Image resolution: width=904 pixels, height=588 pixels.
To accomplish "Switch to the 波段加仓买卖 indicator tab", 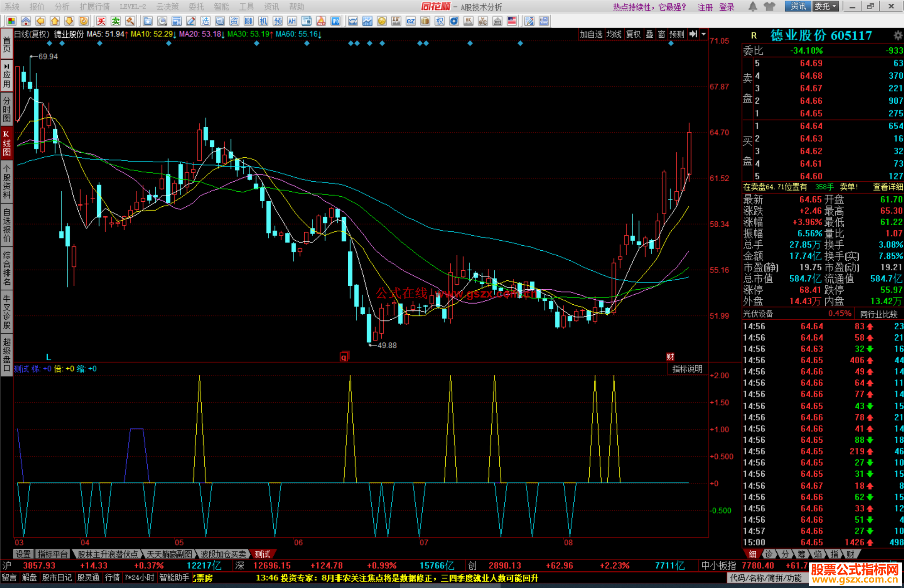I will point(223,554).
